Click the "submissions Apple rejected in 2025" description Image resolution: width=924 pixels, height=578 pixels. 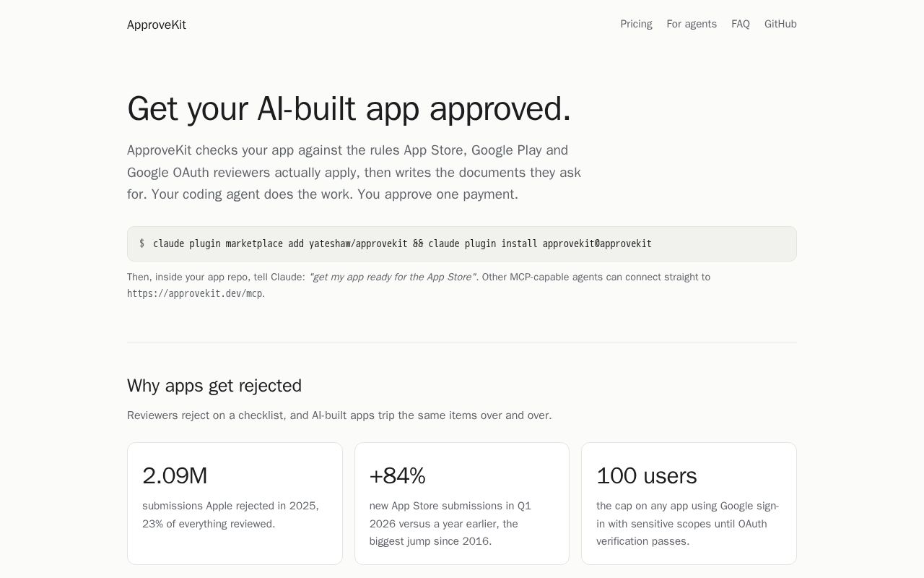[x=231, y=514]
